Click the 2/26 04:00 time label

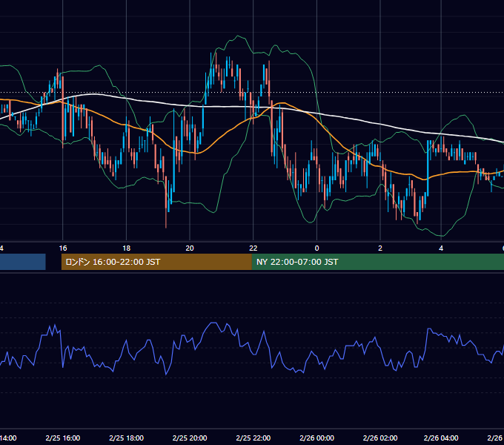pos(441,438)
